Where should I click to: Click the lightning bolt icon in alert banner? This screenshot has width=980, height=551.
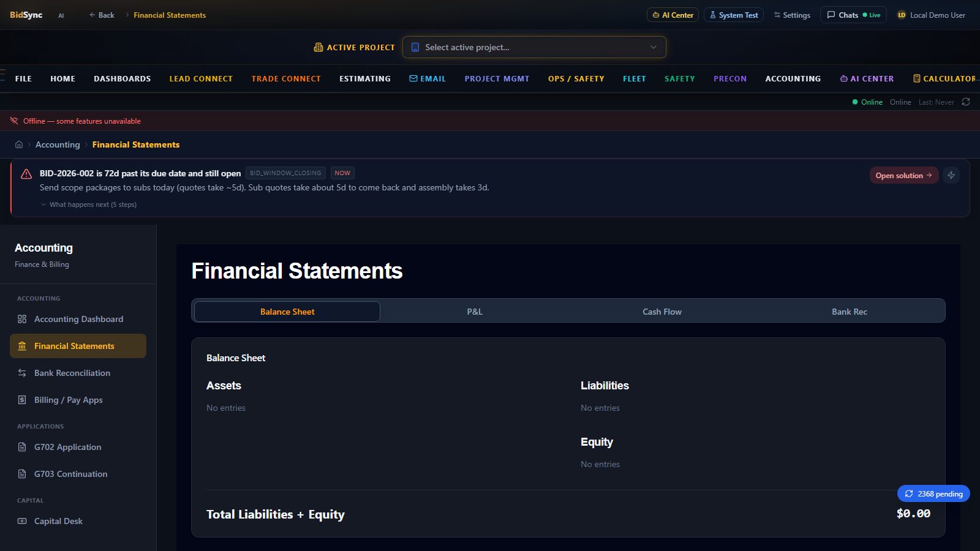[951, 175]
